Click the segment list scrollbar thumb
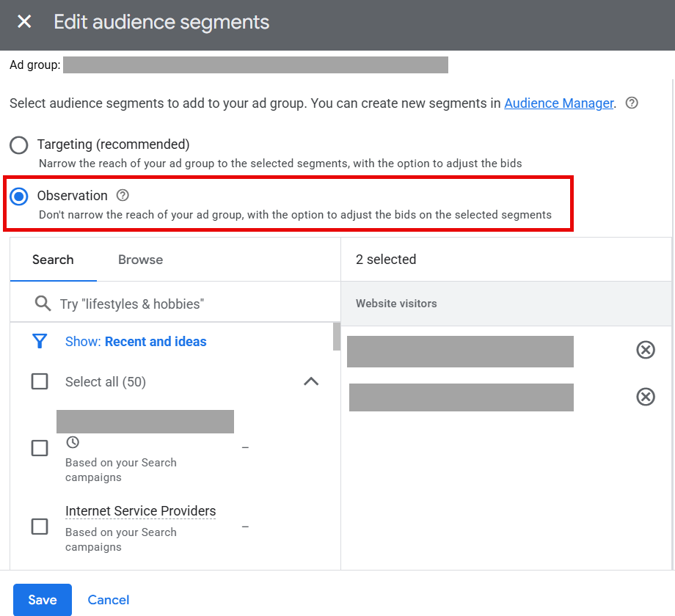 (x=337, y=337)
